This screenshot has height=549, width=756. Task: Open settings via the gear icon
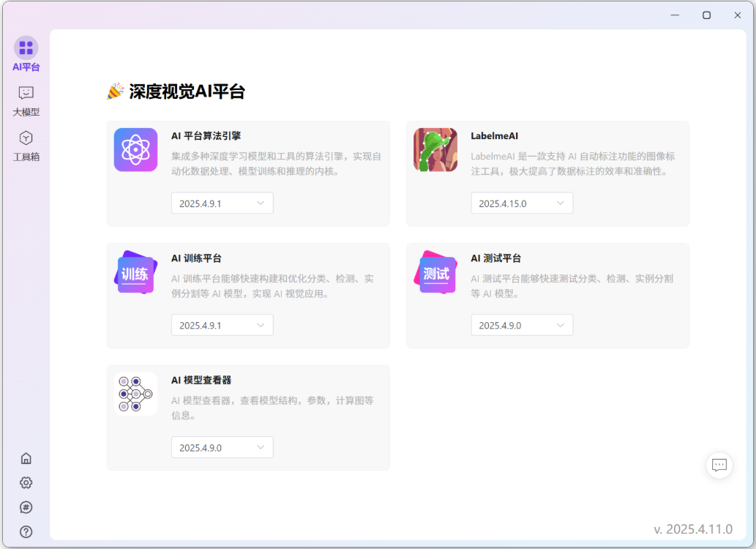click(26, 482)
